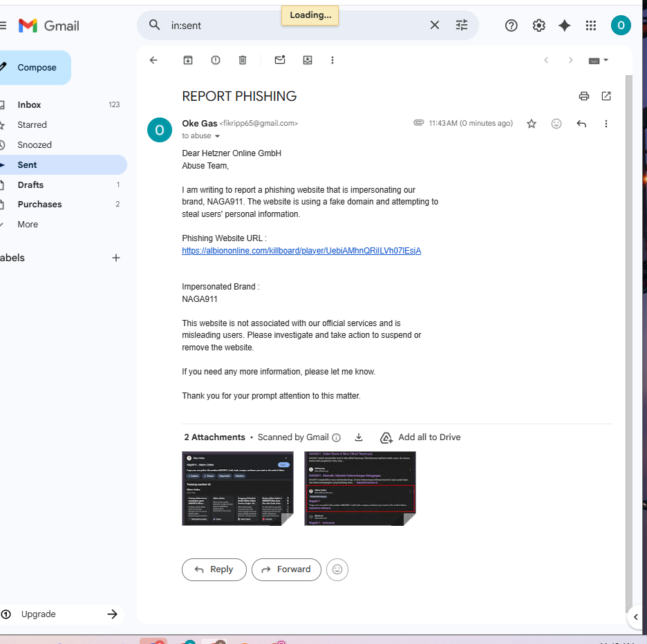Open the email in a new window
Viewport: 647px width, 644px height.
pyautogui.click(x=606, y=96)
